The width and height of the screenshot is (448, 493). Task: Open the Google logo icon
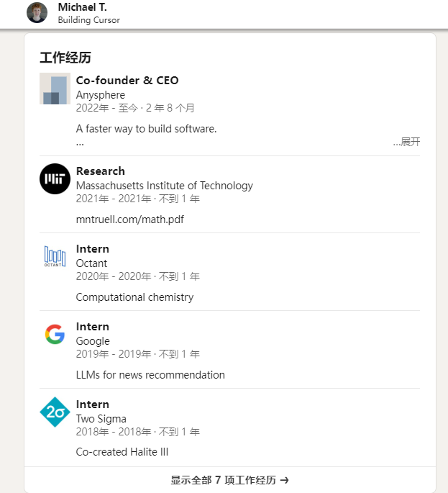[55, 334]
